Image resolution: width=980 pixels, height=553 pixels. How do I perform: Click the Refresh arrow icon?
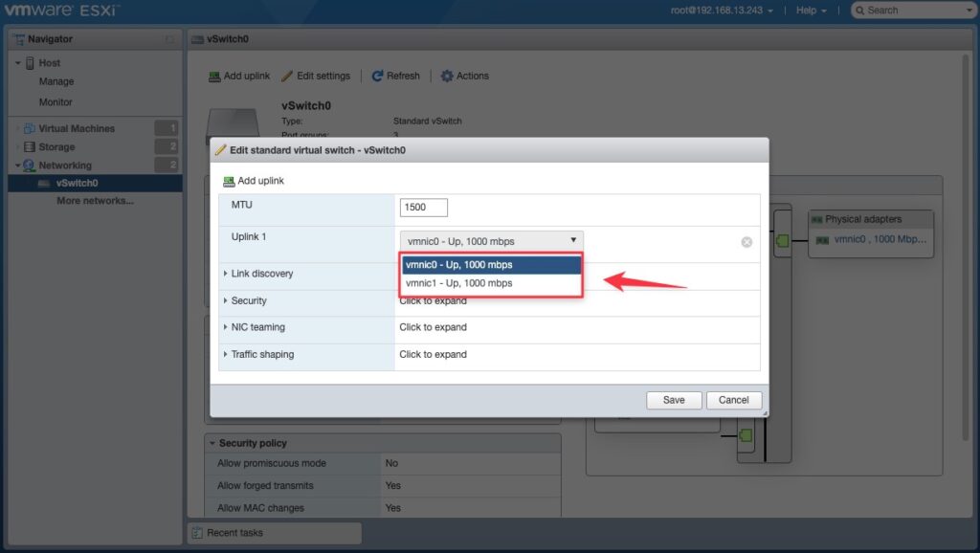377,77
